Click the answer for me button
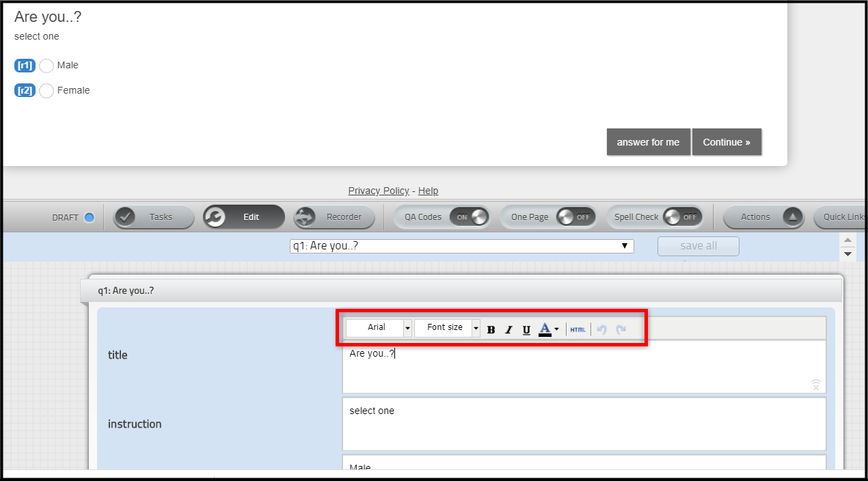The width and height of the screenshot is (868, 481). [648, 142]
